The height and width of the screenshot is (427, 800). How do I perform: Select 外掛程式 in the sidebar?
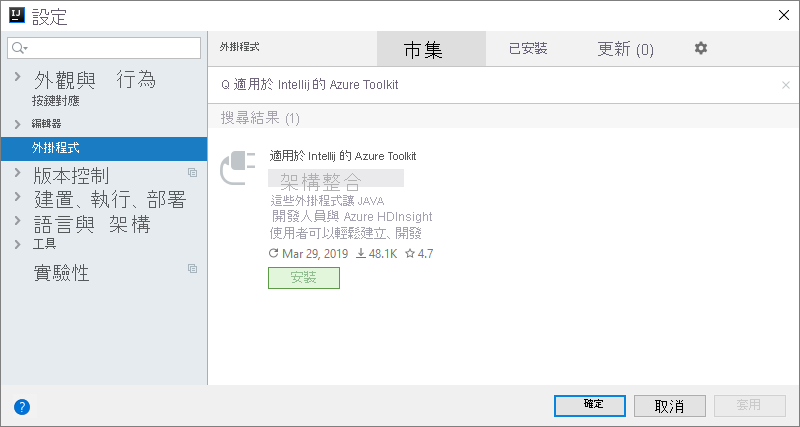pos(104,148)
